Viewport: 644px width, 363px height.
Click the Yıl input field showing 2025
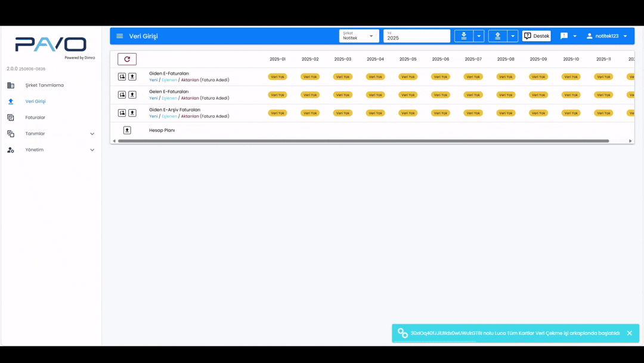(416, 37)
